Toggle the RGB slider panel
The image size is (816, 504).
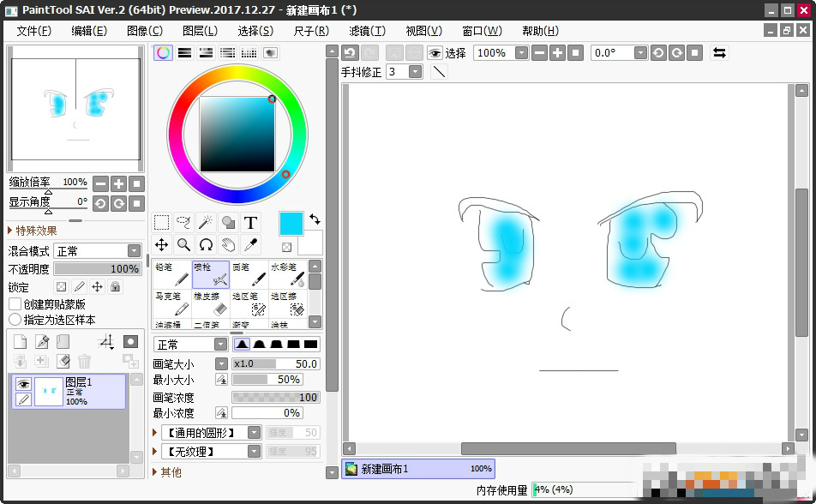tap(185, 52)
